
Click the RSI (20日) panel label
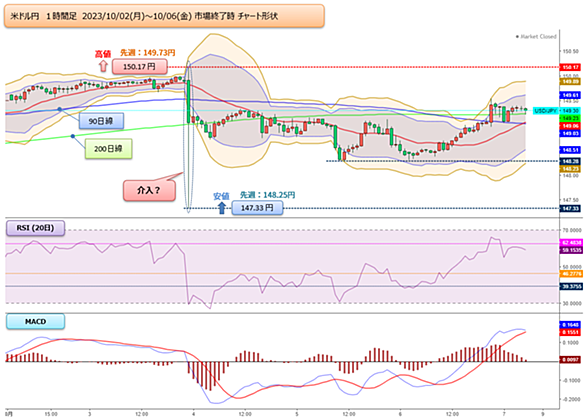(x=36, y=228)
